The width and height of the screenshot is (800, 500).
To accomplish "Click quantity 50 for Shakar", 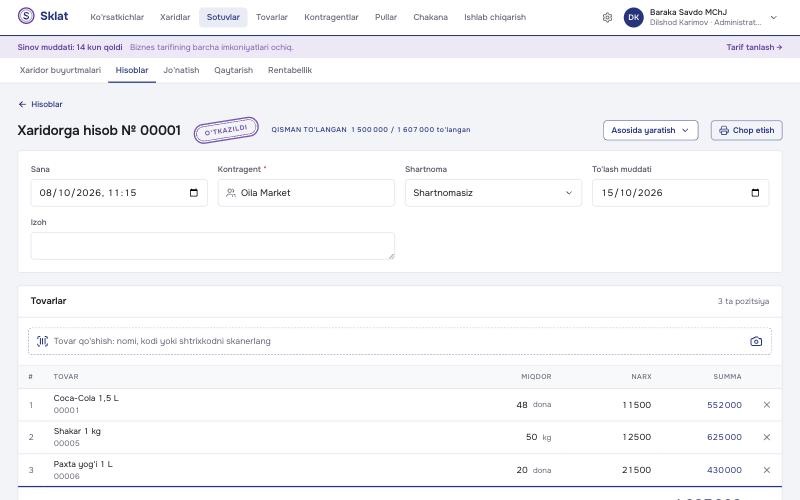I will pyautogui.click(x=531, y=437).
